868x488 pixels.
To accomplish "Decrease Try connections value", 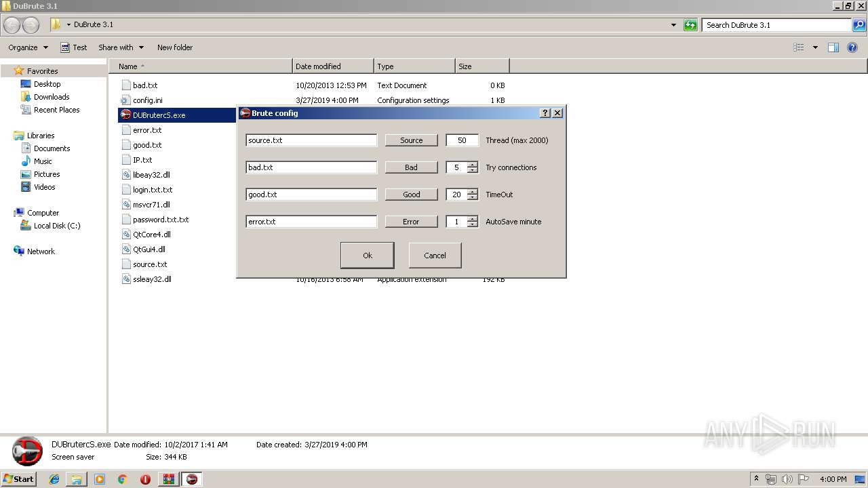I will (x=472, y=170).
